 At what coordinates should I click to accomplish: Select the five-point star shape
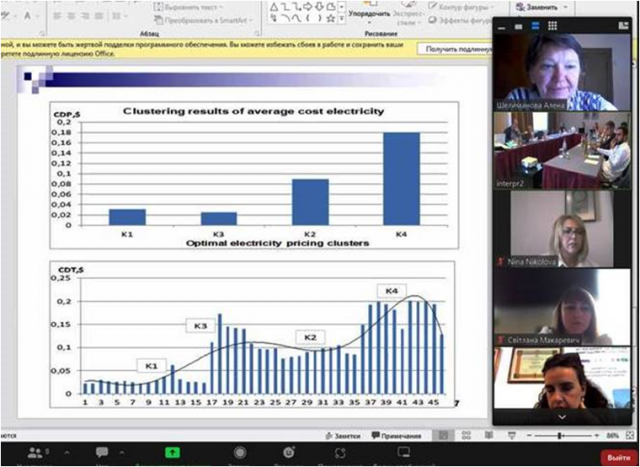pos(331,18)
